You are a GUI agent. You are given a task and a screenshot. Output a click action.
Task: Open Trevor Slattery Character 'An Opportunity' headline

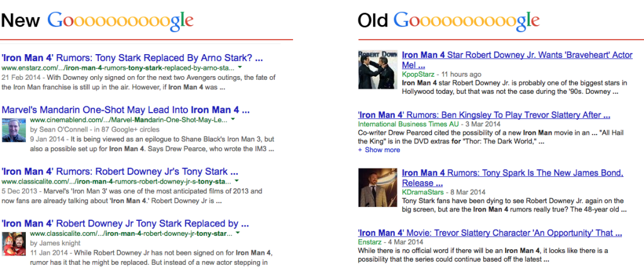click(x=490, y=233)
